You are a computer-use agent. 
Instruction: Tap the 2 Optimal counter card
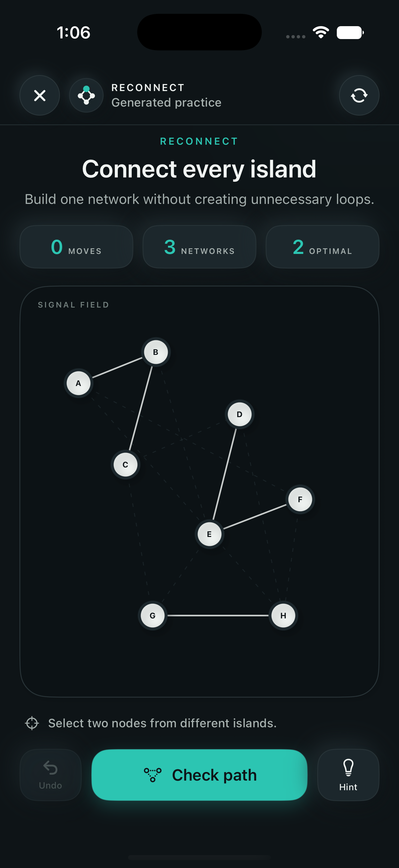322,247
